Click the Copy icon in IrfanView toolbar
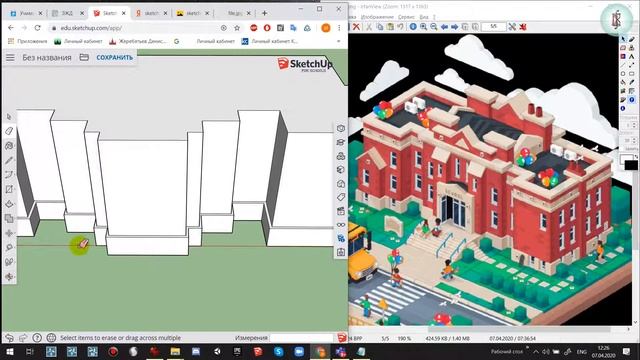The height and width of the screenshot is (360, 640). (380, 27)
